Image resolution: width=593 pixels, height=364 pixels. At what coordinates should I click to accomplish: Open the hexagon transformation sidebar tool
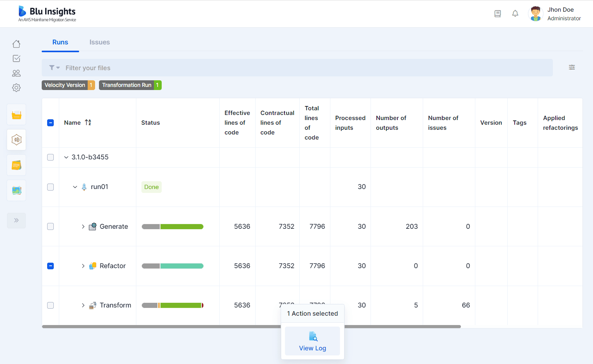pos(16,140)
